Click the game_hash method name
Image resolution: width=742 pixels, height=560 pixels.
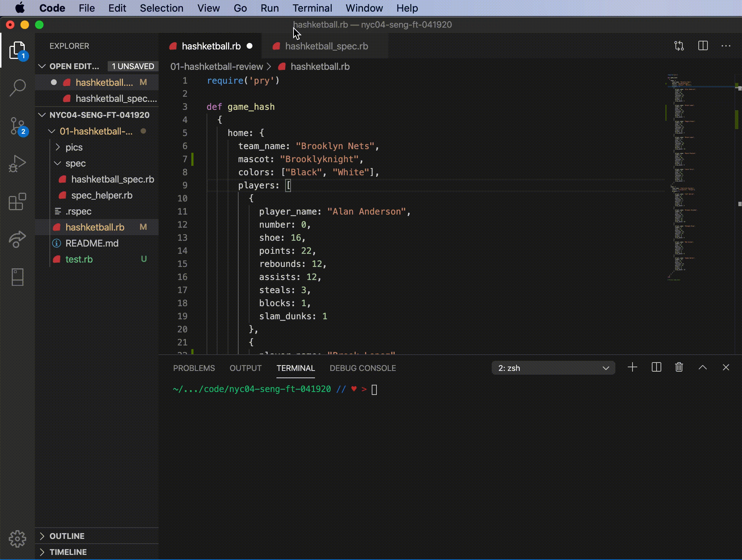251,107
